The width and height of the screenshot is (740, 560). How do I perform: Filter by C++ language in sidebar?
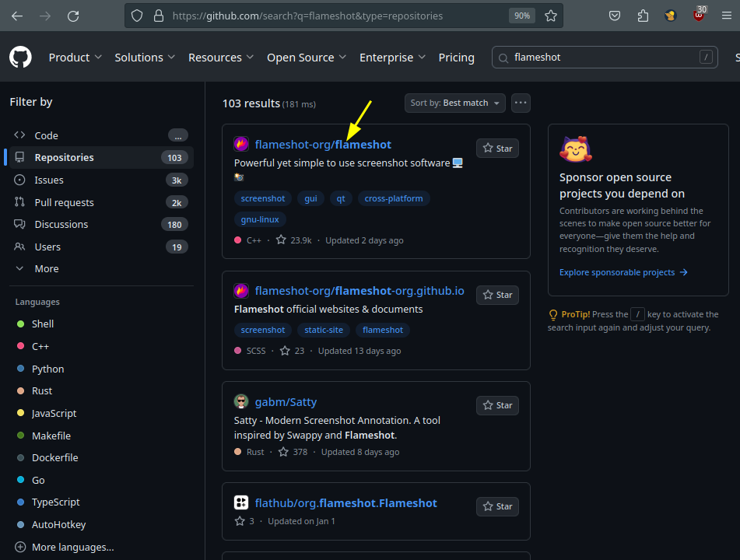click(40, 346)
